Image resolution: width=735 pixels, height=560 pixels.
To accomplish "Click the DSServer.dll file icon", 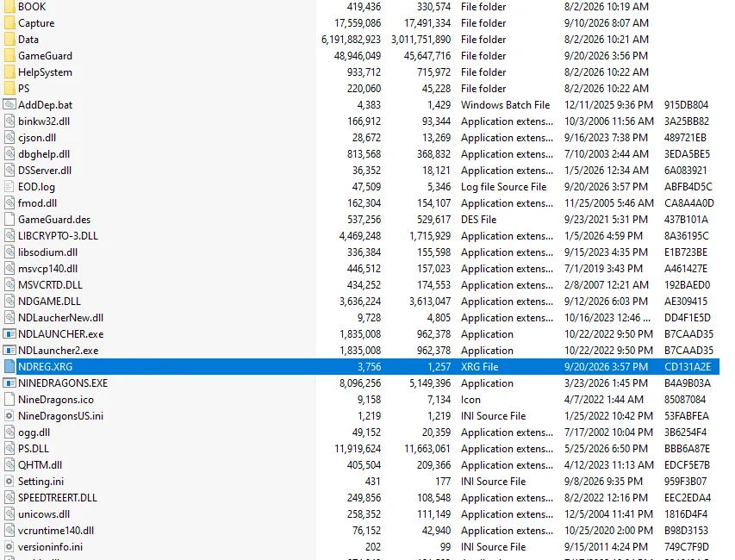I will pyautogui.click(x=9, y=170).
